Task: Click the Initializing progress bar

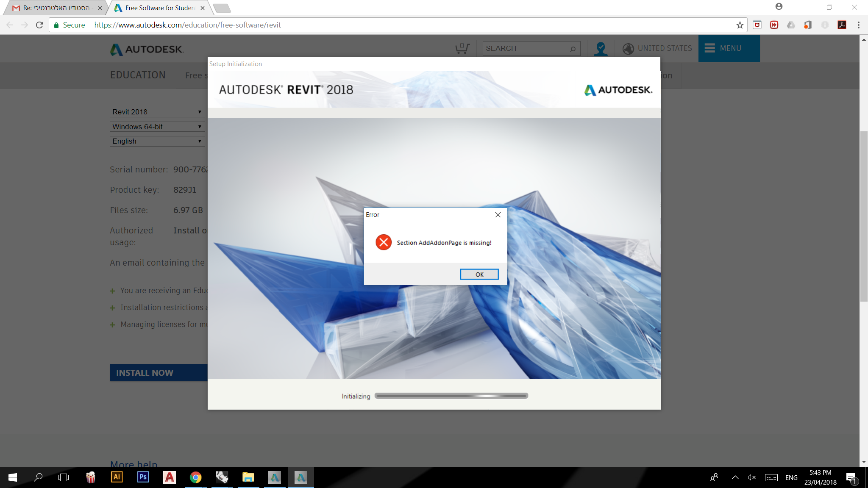Action: [451, 396]
